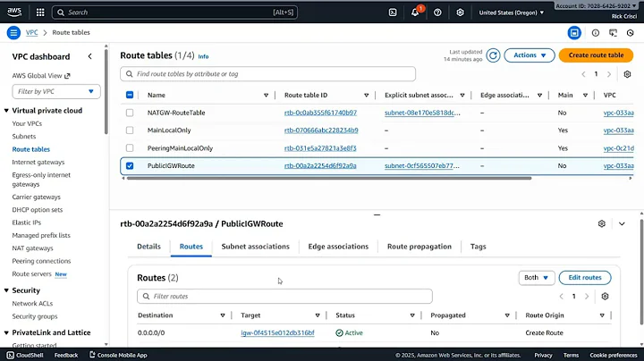Screen dimensions: 644x361
Task: Open Subnets in the sidebar
Action: pos(24,136)
